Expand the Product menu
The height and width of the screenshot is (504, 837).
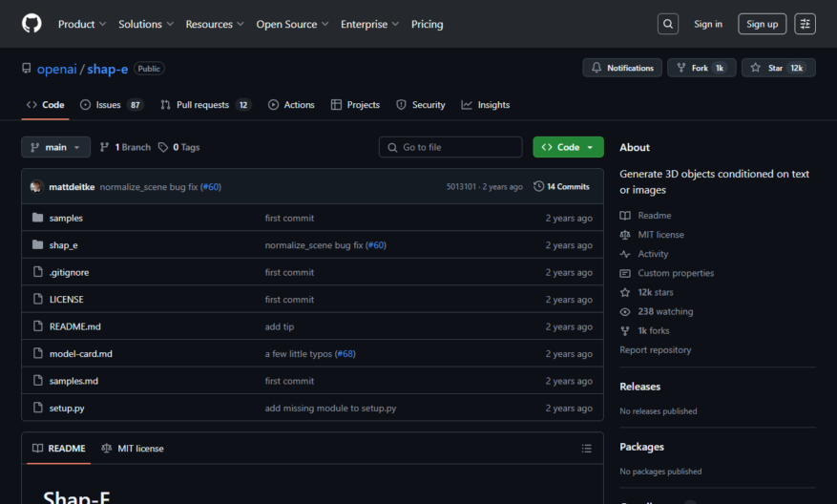tap(82, 24)
